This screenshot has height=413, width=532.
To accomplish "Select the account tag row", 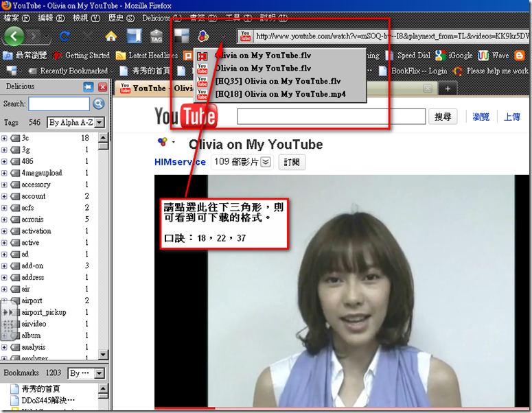I will click(49, 196).
